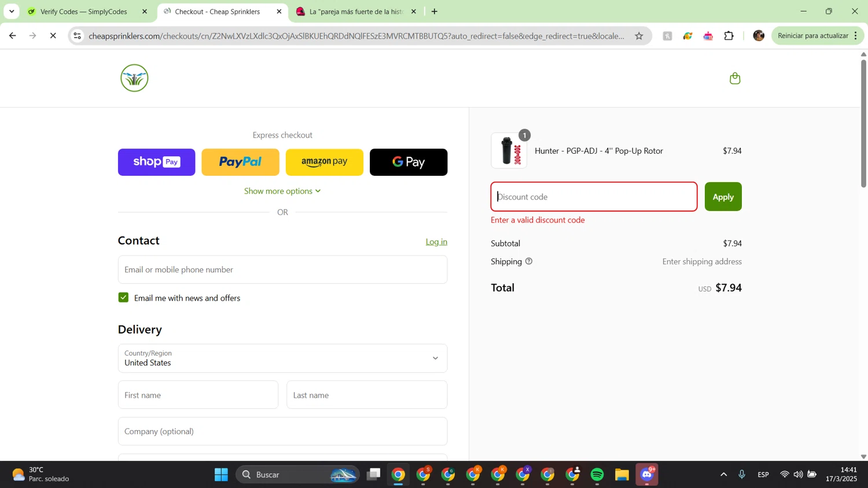
Task: Focus the Discount code field
Action: (594, 197)
